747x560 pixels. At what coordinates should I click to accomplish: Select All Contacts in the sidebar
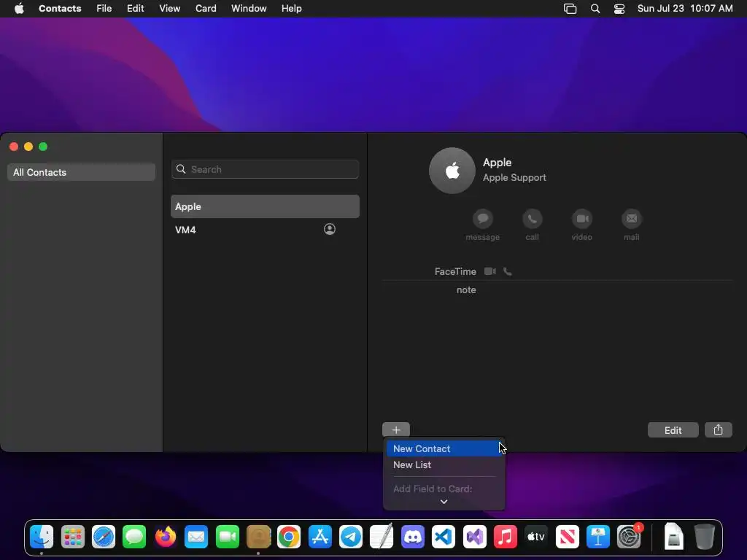pos(81,172)
